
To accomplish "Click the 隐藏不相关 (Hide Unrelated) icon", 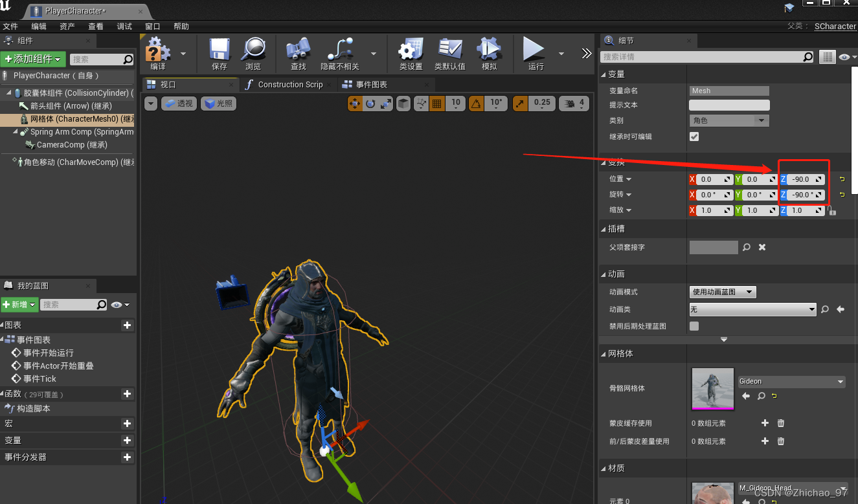I will 340,50.
